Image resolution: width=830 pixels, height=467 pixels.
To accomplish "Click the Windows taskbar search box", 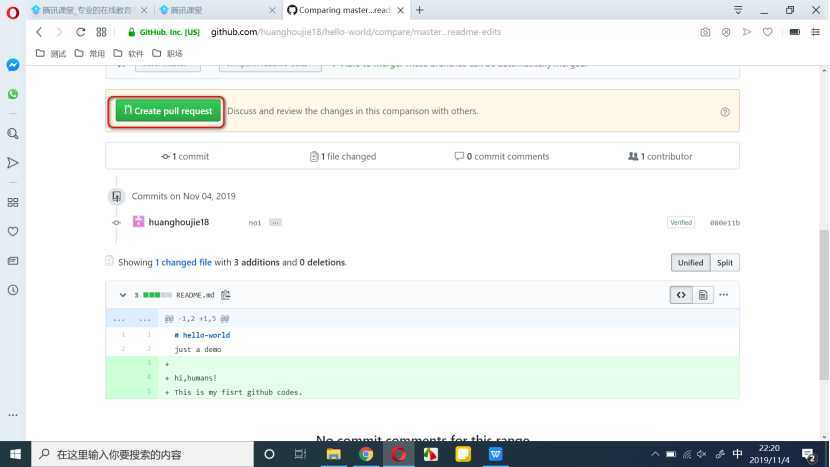I will pos(143,454).
